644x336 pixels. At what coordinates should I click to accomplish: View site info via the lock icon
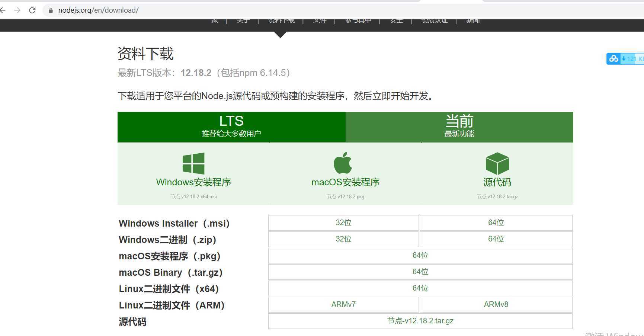point(51,10)
